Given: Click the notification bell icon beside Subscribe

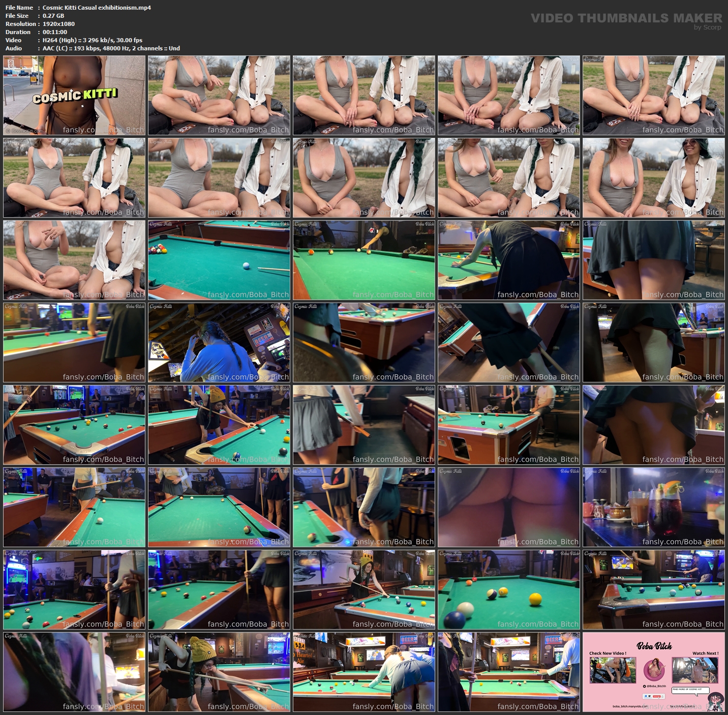Looking at the screenshot, I should point(662,697).
